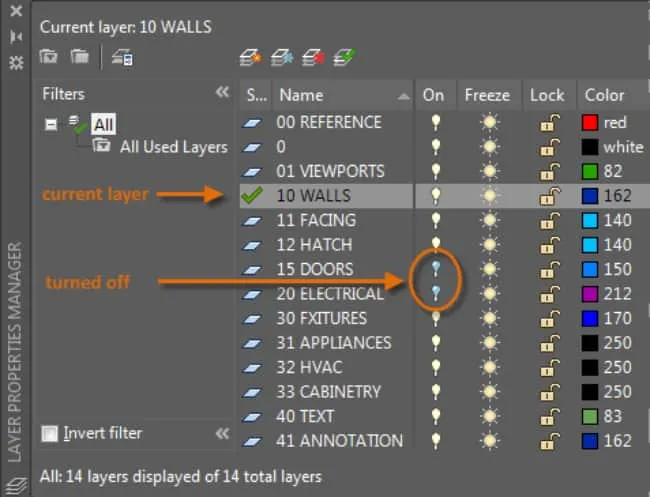The width and height of the screenshot is (650, 497).
Task: Lock the 41 ANNOTATION layer
Action: coord(549,441)
